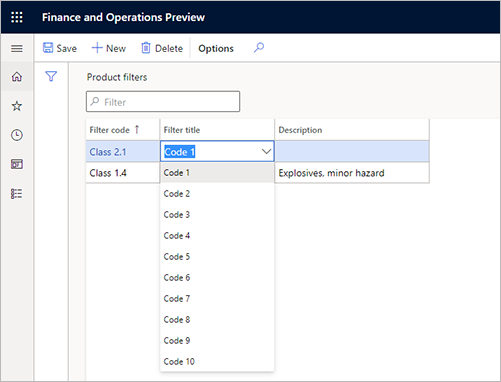Click the Save button
The width and height of the screenshot is (501, 382).
click(60, 48)
